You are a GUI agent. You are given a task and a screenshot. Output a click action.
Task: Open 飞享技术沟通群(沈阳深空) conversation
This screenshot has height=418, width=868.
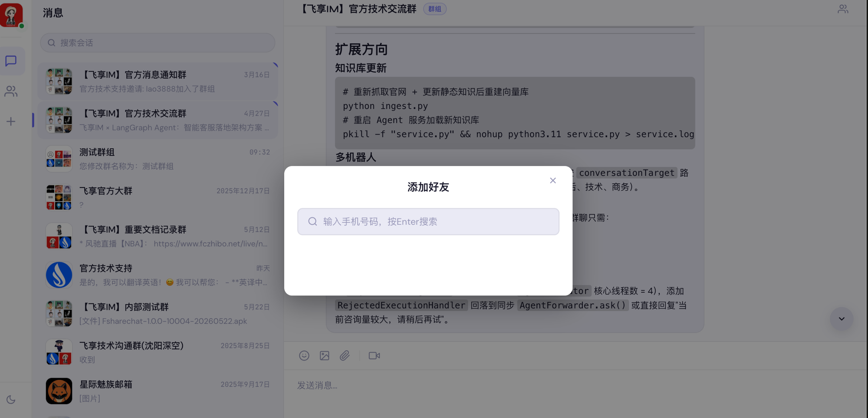click(158, 352)
